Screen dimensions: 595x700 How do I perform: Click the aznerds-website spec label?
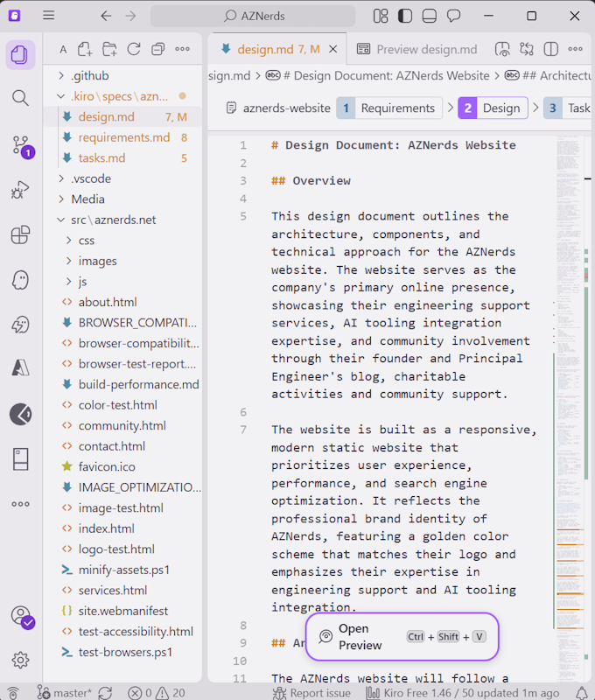click(279, 108)
